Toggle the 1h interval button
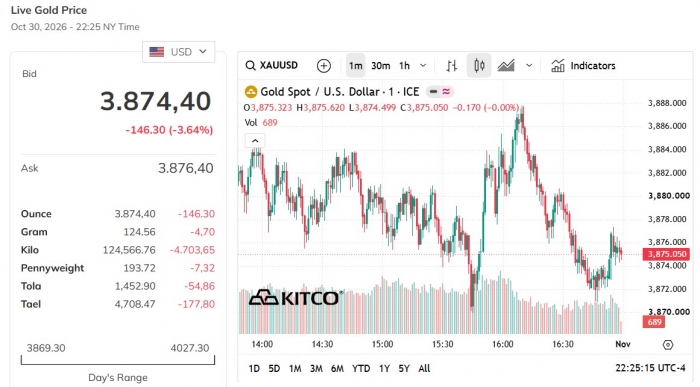700x387 pixels. [x=404, y=66]
